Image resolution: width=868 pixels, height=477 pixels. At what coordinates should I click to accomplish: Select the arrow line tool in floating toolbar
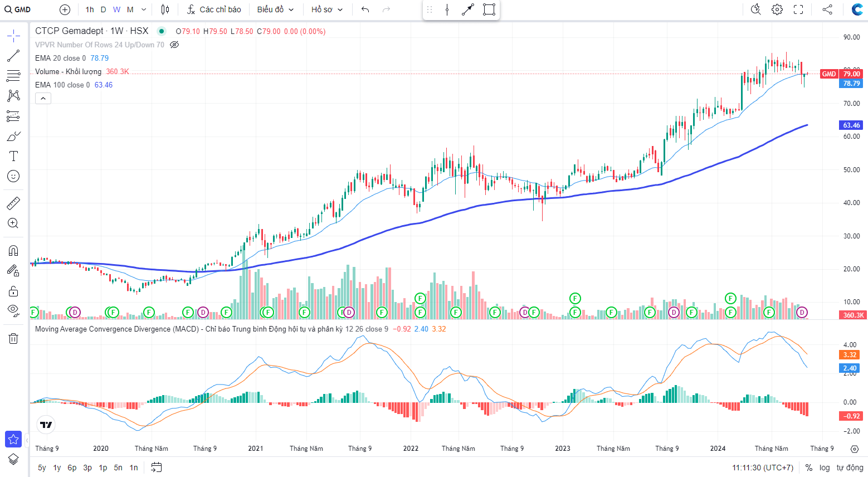click(x=467, y=9)
